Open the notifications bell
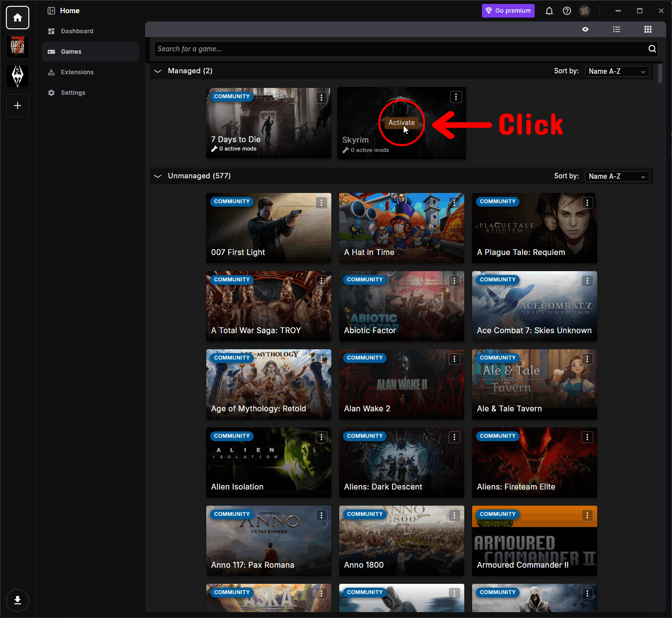This screenshot has height=618, width=672. (549, 11)
